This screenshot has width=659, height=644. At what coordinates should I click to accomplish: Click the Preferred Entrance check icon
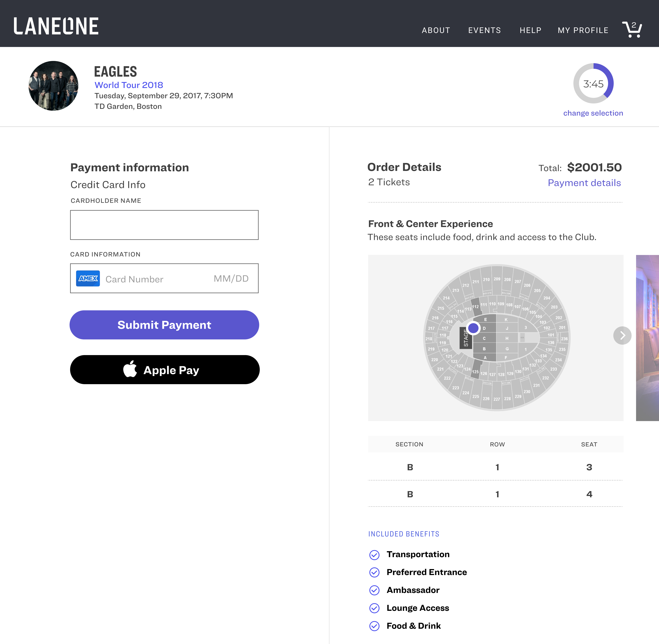[374, 572]
